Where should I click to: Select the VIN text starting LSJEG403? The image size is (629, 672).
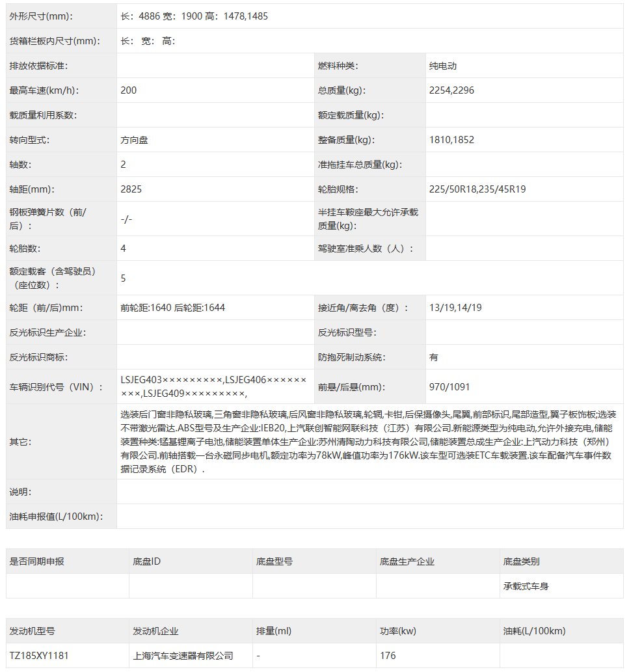tap(214, 386)
